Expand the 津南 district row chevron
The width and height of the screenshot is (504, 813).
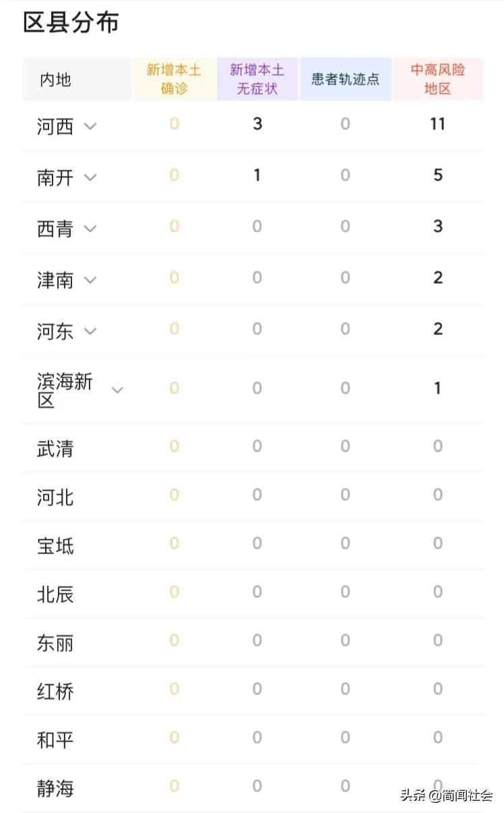click(90, 280)
